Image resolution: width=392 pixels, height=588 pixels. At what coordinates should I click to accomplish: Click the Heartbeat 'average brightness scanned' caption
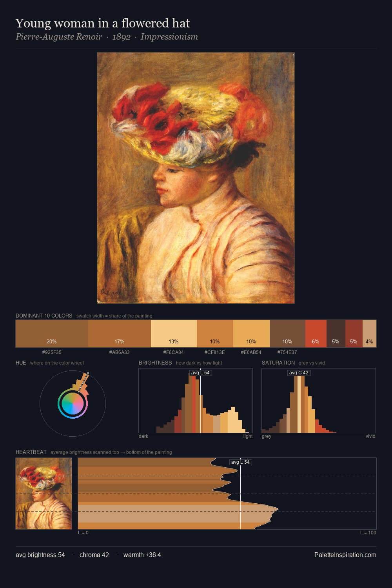(x=111, y=452)
